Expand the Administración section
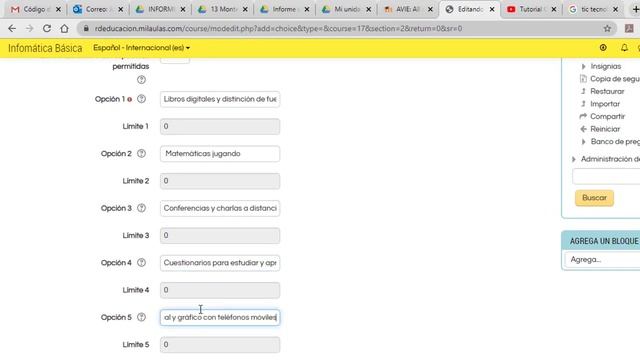Viewport: 640px width, 360px height. coord(574,159)
